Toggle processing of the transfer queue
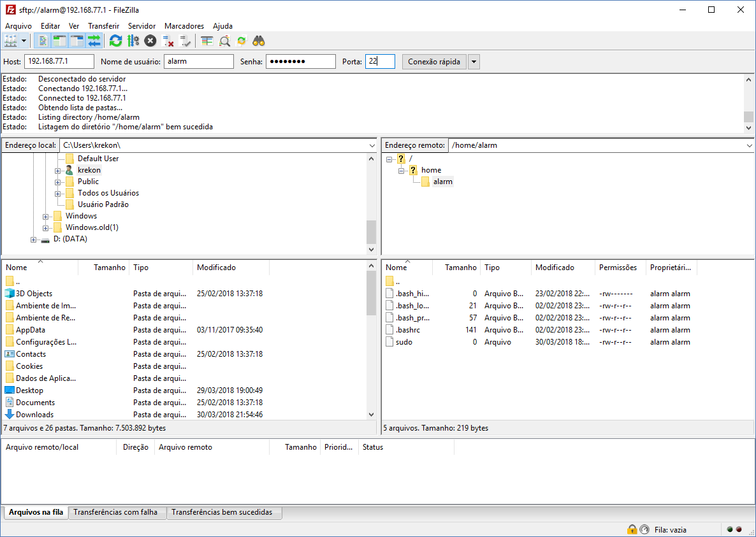Viewport: 756px width, 537px height. coord(133,41)
